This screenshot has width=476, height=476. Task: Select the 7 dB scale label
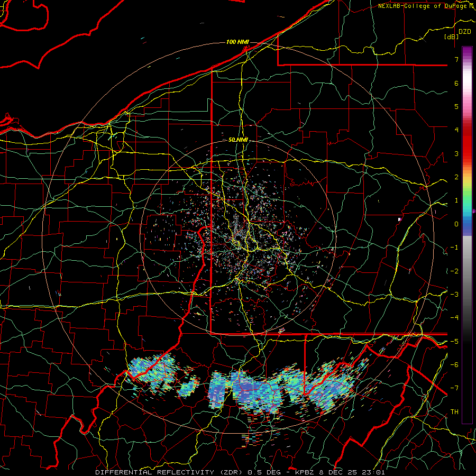pyautogui.click(x=456, y=60)
